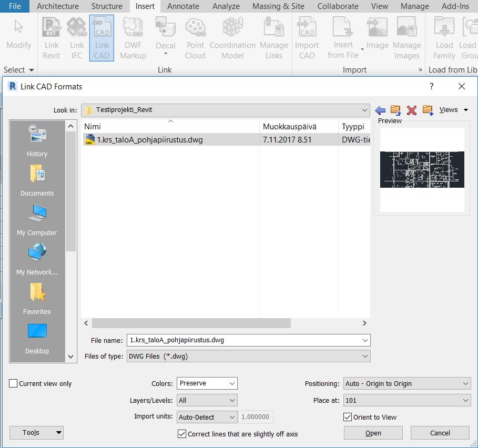Open the Manage Links tool
Image resolution: width=478 pixels, height=448 pixels.
tap(274, 38)
